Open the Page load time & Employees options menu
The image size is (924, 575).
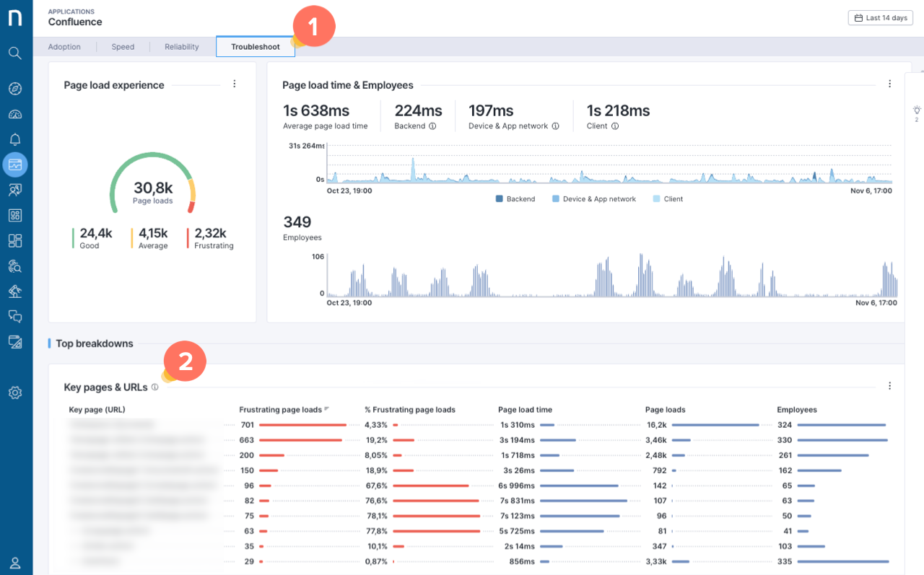(x=889, y=84)
